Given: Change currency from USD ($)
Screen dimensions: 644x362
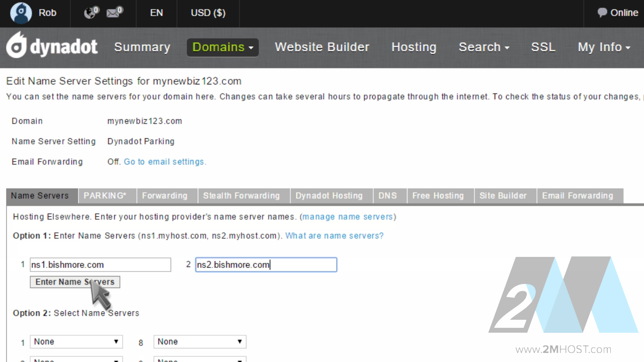Looking at the screenshot, I should tap(208, 13).
